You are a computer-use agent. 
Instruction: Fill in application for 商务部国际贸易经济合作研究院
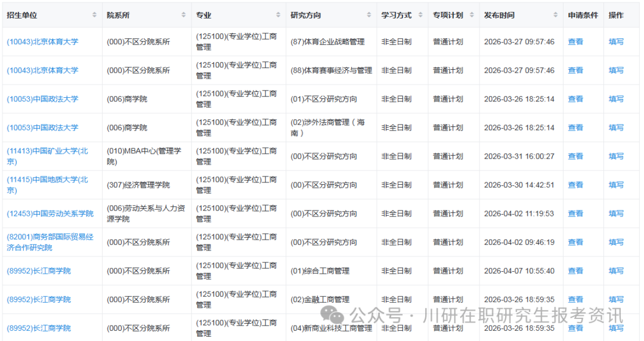tap(616, 243)
